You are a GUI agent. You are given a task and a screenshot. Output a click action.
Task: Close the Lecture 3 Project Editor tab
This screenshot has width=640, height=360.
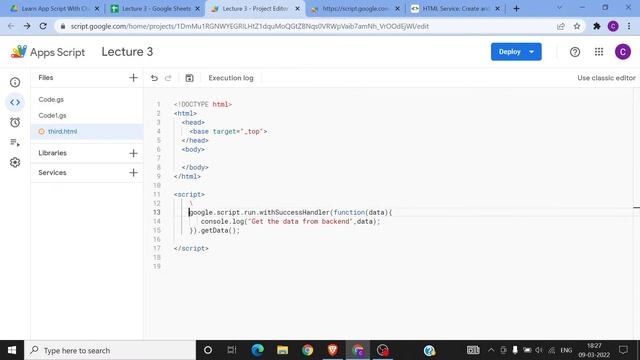click(x=297, y=8)
